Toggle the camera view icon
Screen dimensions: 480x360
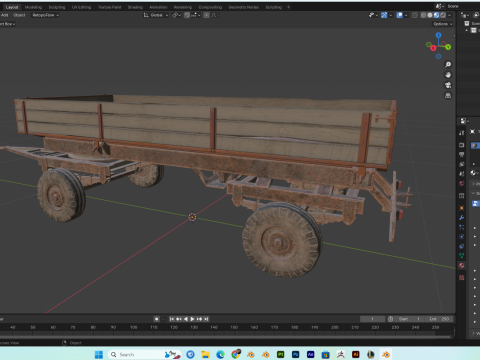[x=448, y=85]
